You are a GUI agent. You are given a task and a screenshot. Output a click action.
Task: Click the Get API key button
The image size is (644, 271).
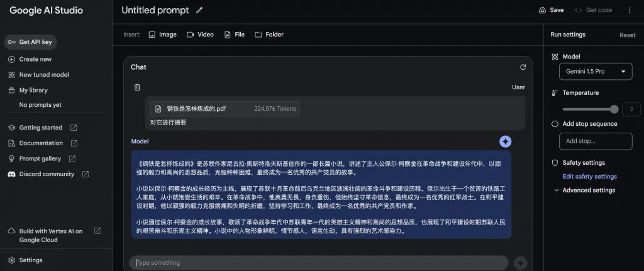(x=36, y=42)
